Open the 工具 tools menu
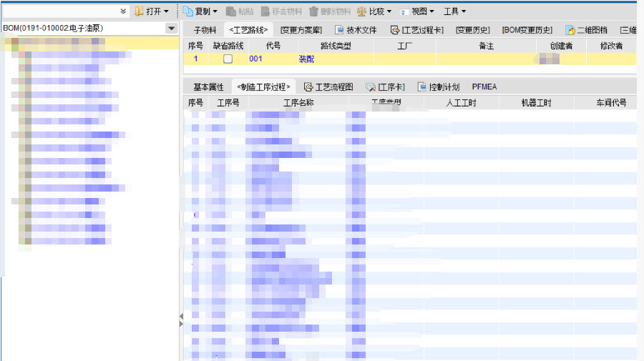 (x=454, y=11)
